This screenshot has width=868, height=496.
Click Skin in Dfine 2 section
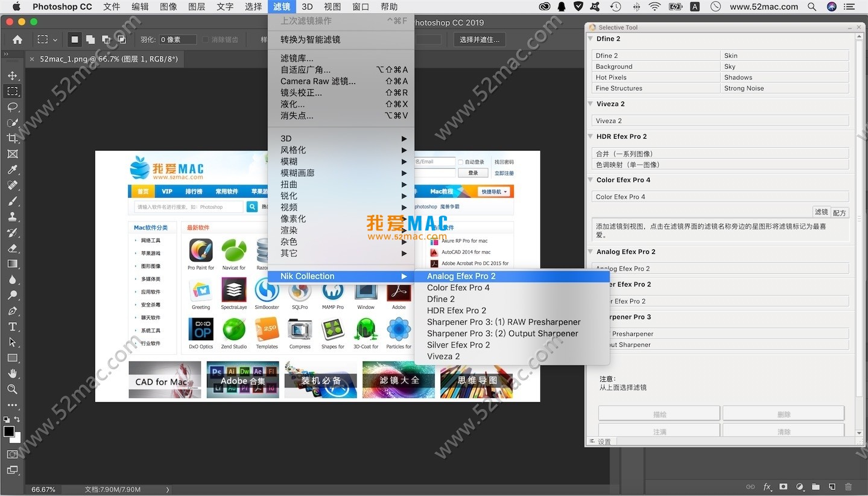point(784,56)
